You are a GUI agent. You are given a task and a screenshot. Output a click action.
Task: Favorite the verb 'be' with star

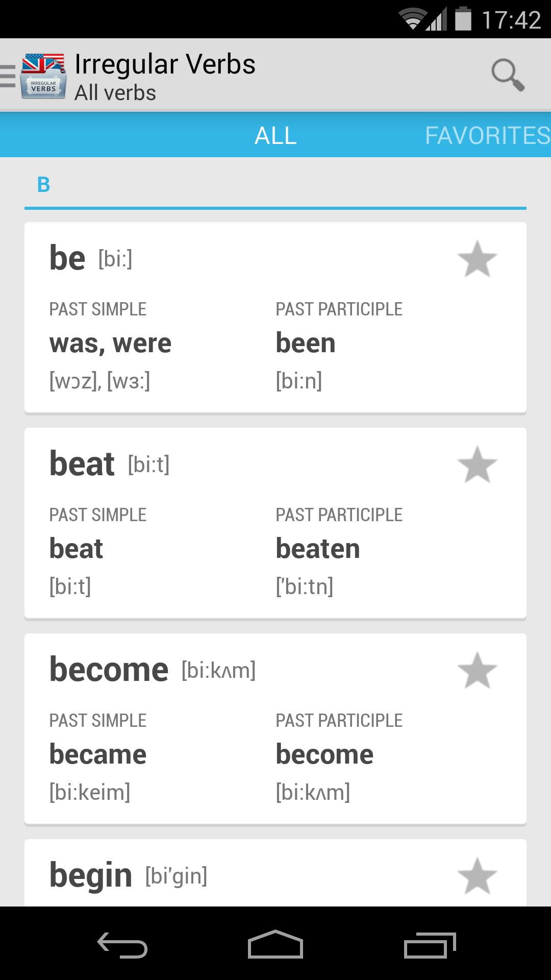[x=477, y=259]
